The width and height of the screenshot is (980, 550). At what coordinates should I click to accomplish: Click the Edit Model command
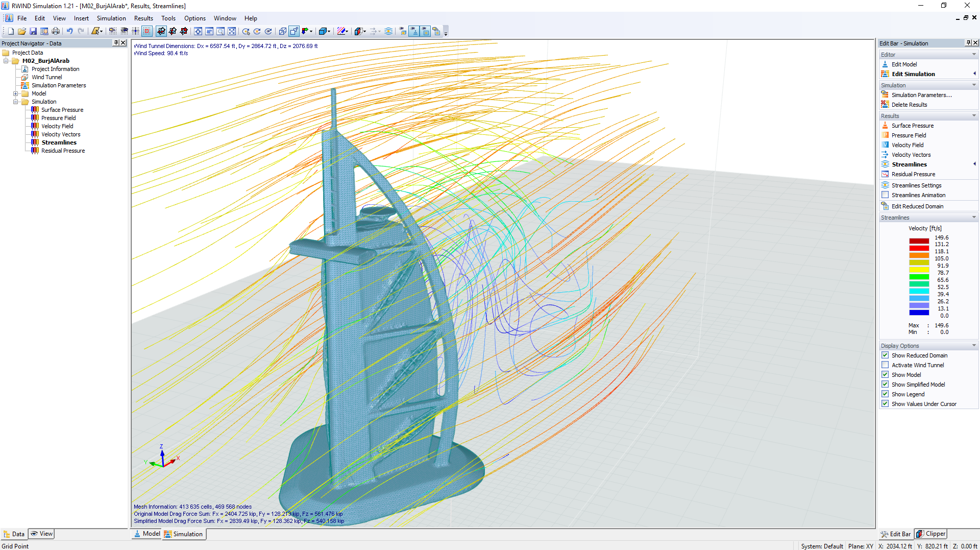[903, 64]
